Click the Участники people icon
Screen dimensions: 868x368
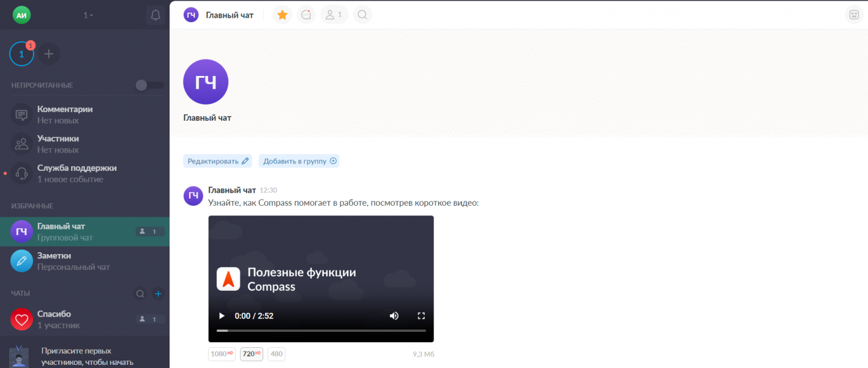click(x=21, y=144)
